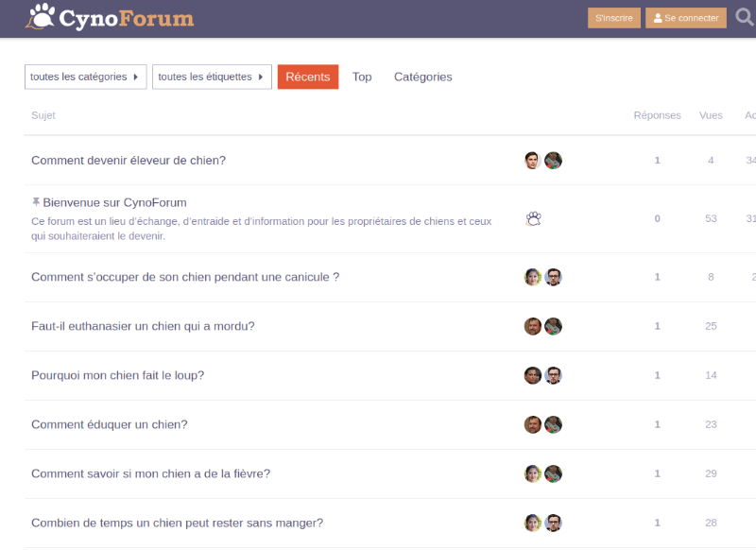Switch to the Catégories tab
Image resolution: width=756 pixels, height=550 pixels.
point(422,77)
